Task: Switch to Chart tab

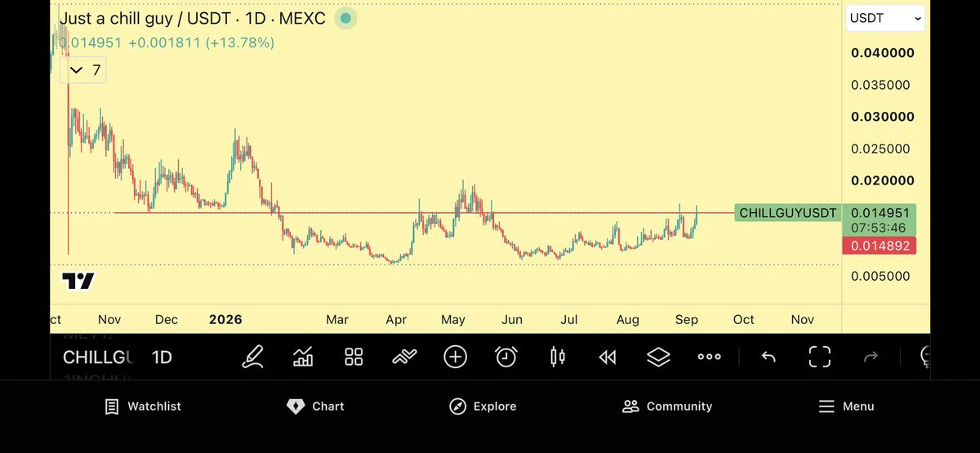Action: (x=315, y=406)
